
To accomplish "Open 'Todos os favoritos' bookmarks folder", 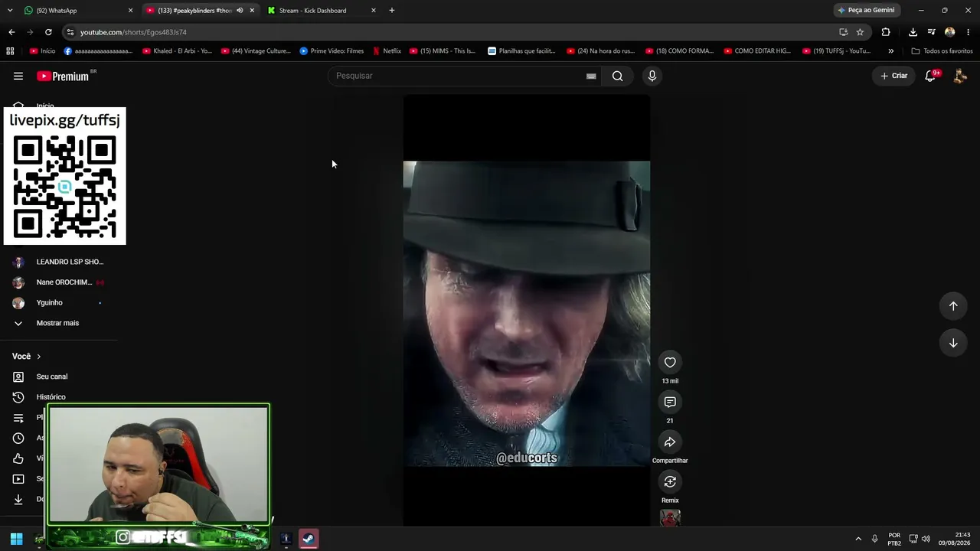I will point(942,51).
